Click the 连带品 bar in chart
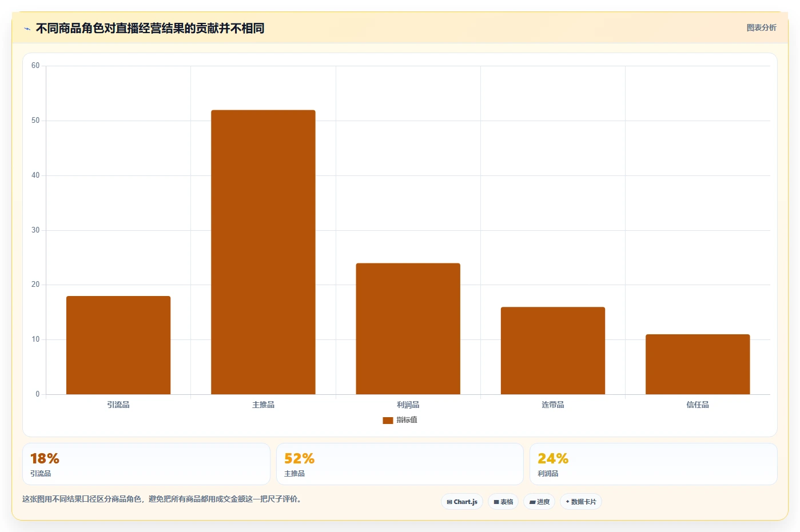This screenshot has width=800, height=532. pyautogui.click(x=553, y=350)
